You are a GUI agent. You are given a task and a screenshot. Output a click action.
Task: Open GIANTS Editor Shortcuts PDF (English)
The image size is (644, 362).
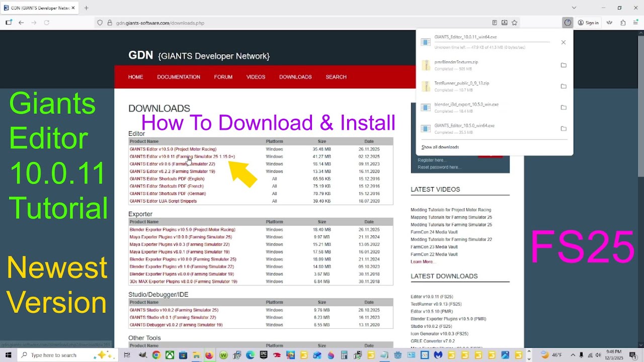[167, 178]
